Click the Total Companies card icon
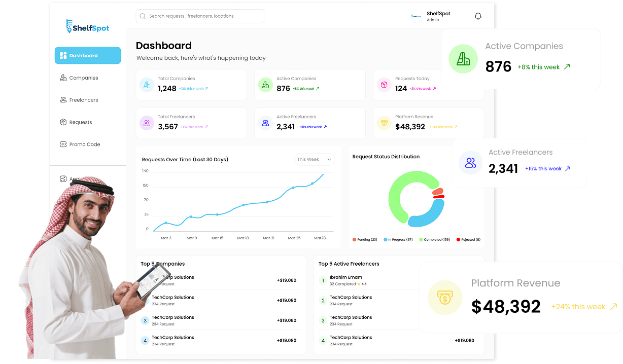This screenshot has width=623, height=364. 147,85
